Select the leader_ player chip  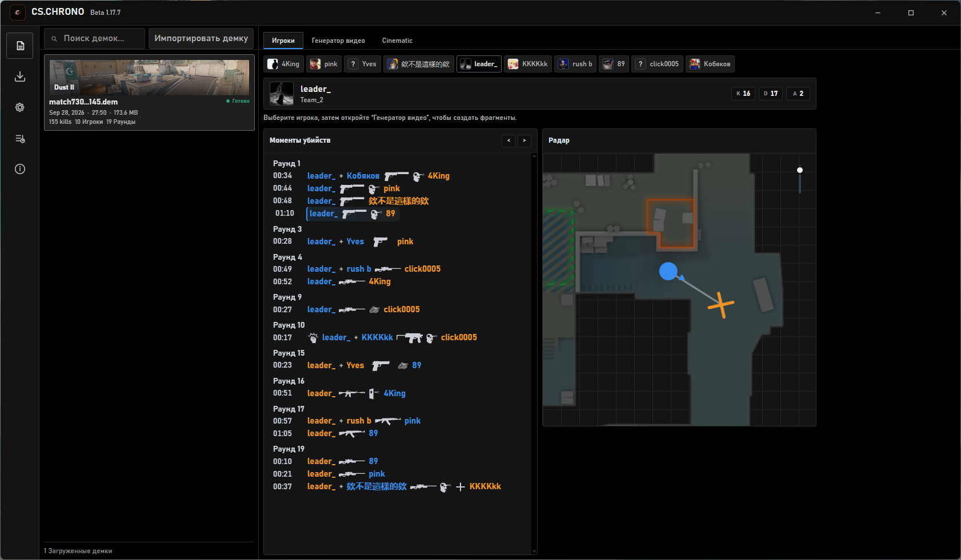479,64
